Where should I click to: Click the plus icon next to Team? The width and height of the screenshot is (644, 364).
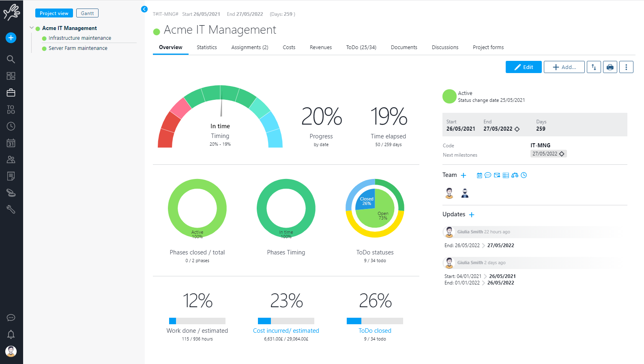[464, 175]
